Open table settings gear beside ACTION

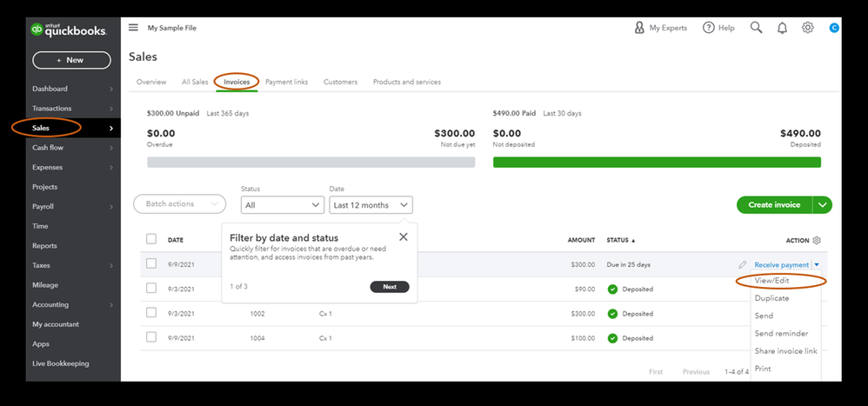tap(817, 240)
